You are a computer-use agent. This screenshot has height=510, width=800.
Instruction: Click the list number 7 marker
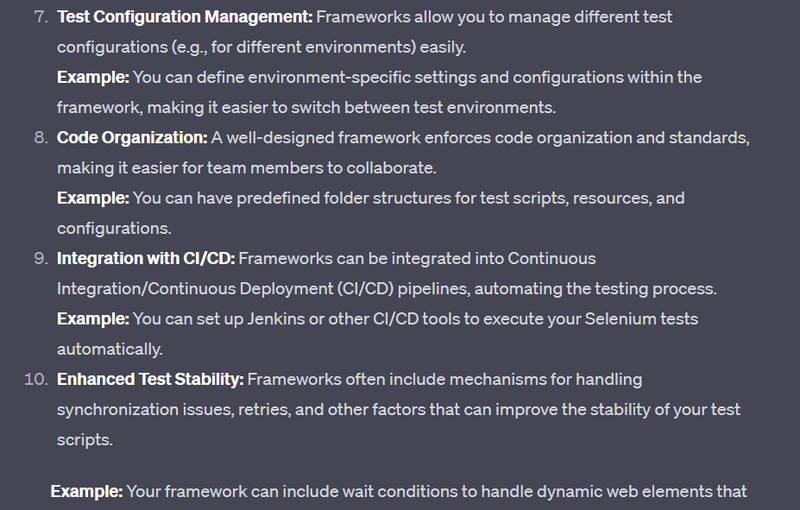tap(41, 17)
